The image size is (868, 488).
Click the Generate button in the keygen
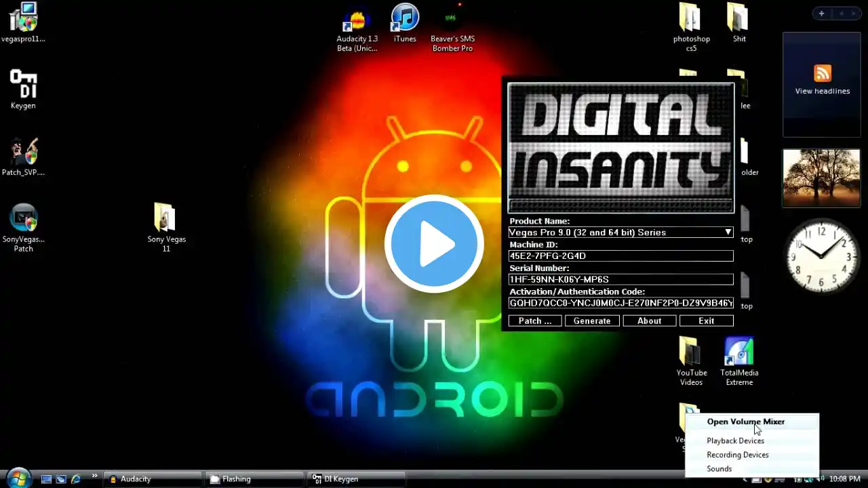(x=592, y=321)
